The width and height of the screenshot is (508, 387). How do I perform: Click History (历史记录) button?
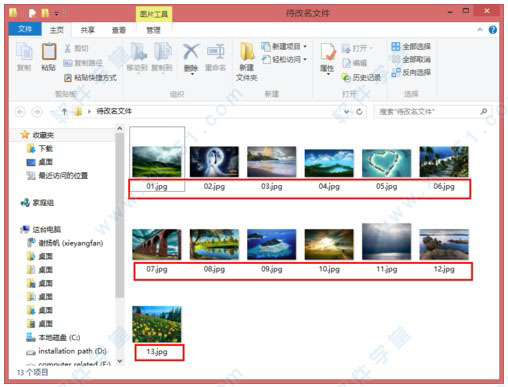361,78
